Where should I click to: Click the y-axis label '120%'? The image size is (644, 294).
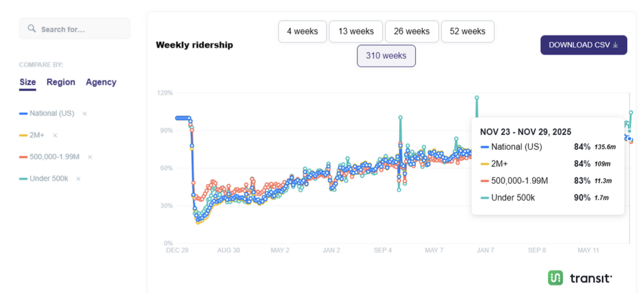(x=164, y=93)
